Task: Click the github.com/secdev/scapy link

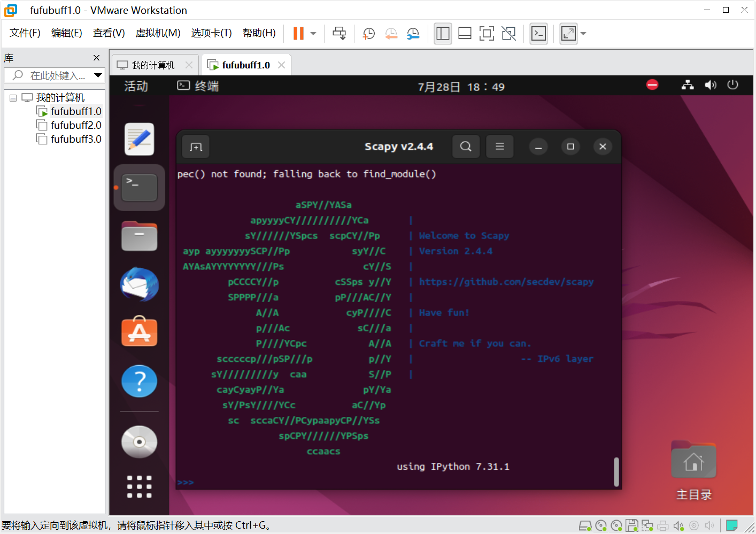Action: [x=506, y=282]
